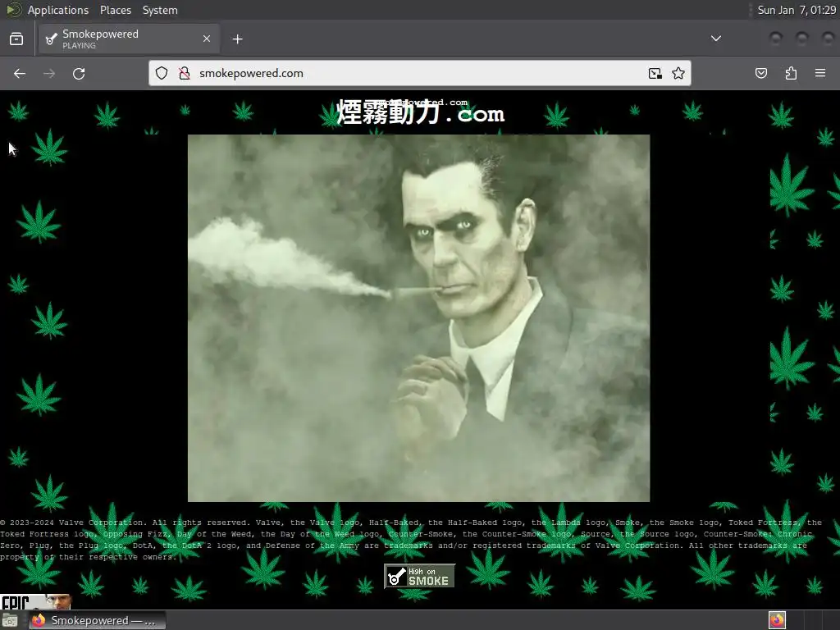Click the High on Smoke badge
This screenshot has width=840, height=630.
click(419, 577)
